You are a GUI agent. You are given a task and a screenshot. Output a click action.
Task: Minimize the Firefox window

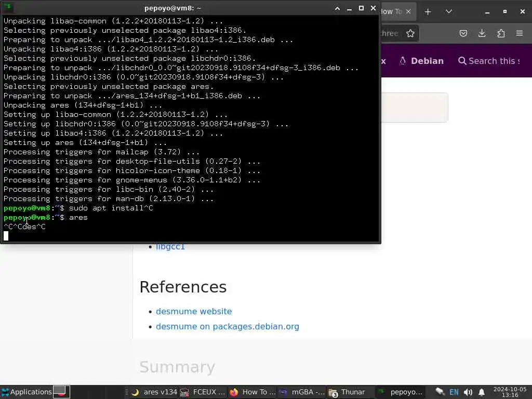click(x=487, y=12)
